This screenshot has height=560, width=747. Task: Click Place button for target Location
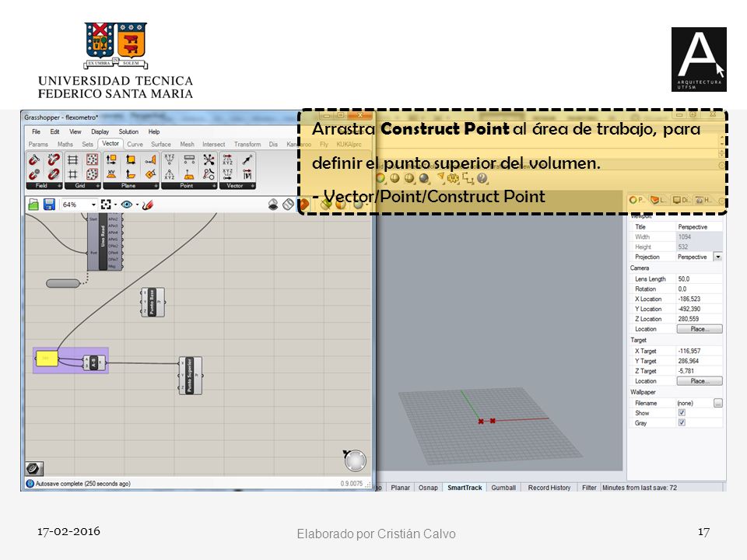pyautogui.click(x=700, y=381)
